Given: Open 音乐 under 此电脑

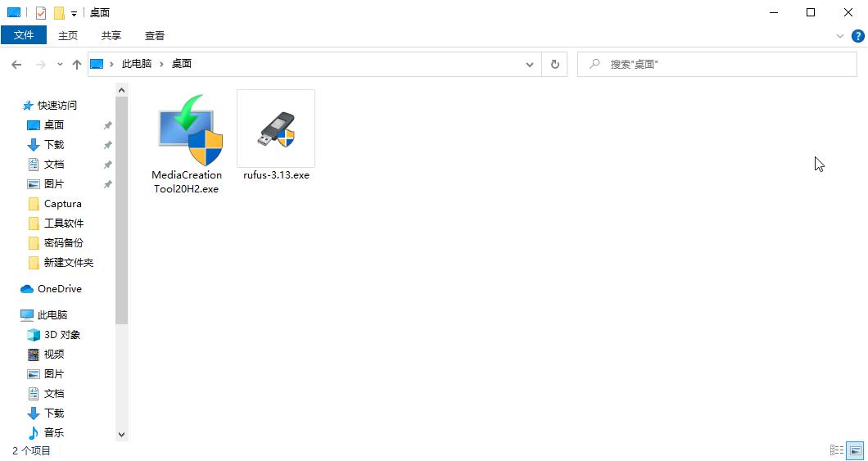Looking at the screenshot, I should click(x=54, y=433).
